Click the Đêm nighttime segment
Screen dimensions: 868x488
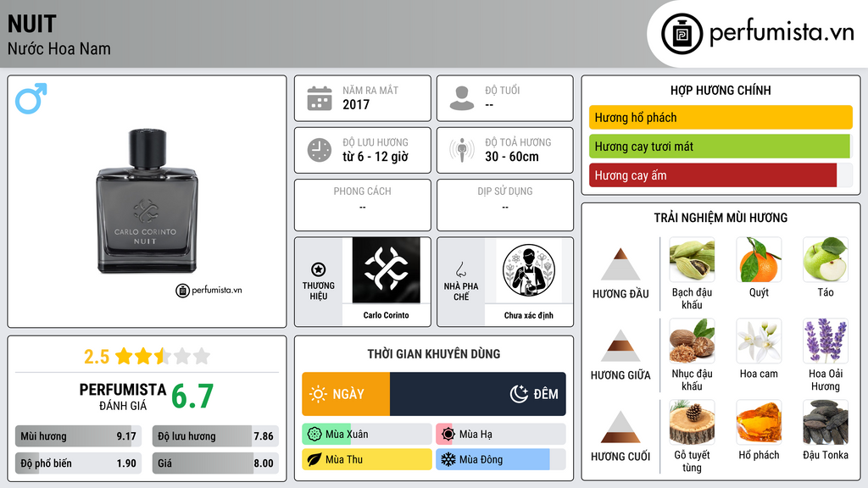(x=478, y=394)
